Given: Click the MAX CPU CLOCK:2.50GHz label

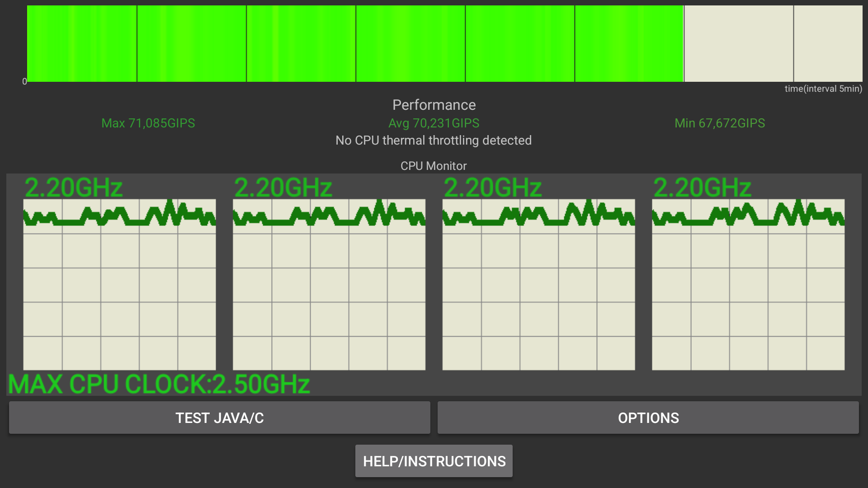Looking at the screenshot, I should click(159, 385).
